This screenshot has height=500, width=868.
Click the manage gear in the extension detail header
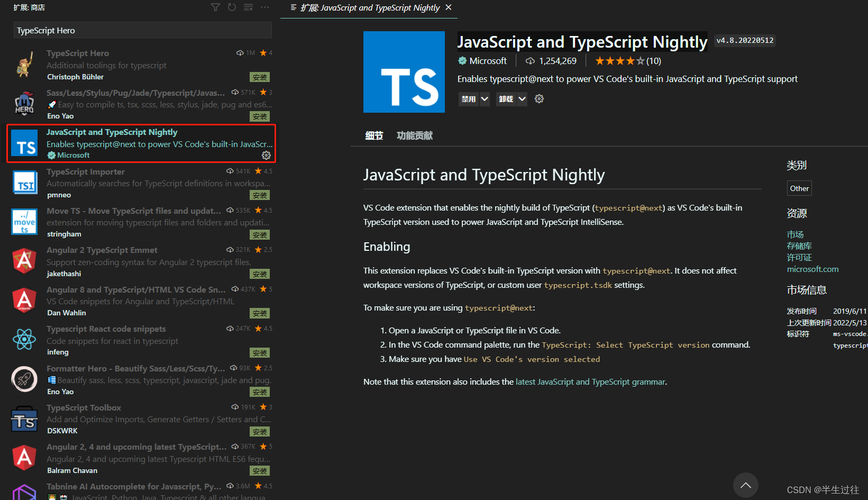(x=539, y=99)
